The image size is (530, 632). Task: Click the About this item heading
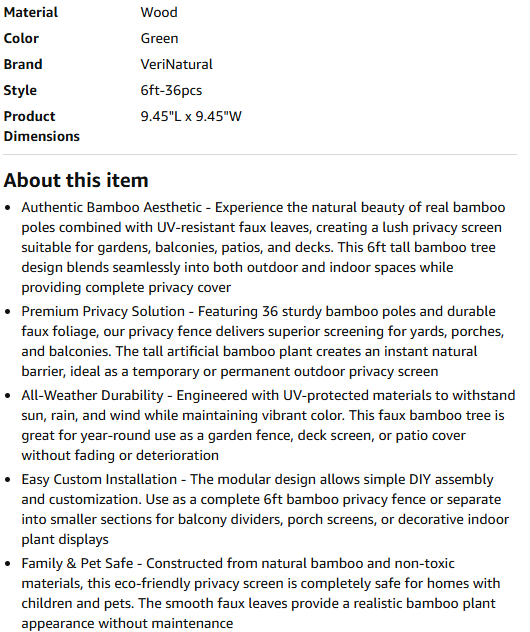pos(76,180)
